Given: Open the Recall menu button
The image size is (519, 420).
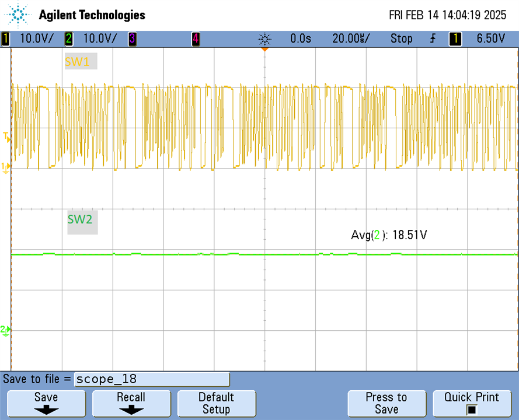Looking at the screenshot, I should pos(131,404).
